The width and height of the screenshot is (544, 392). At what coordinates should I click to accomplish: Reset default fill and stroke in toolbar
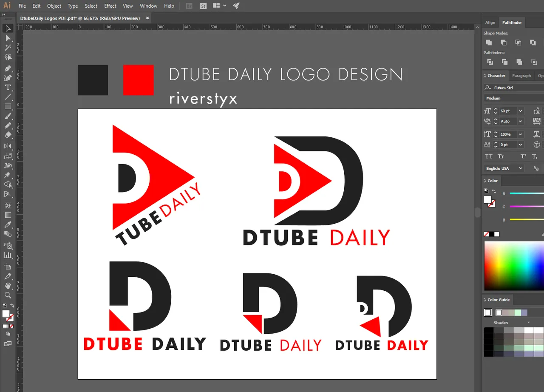point(4,305)
